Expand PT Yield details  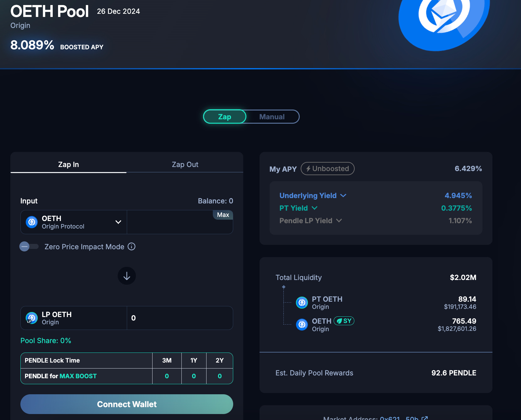(x=298, y=208)
